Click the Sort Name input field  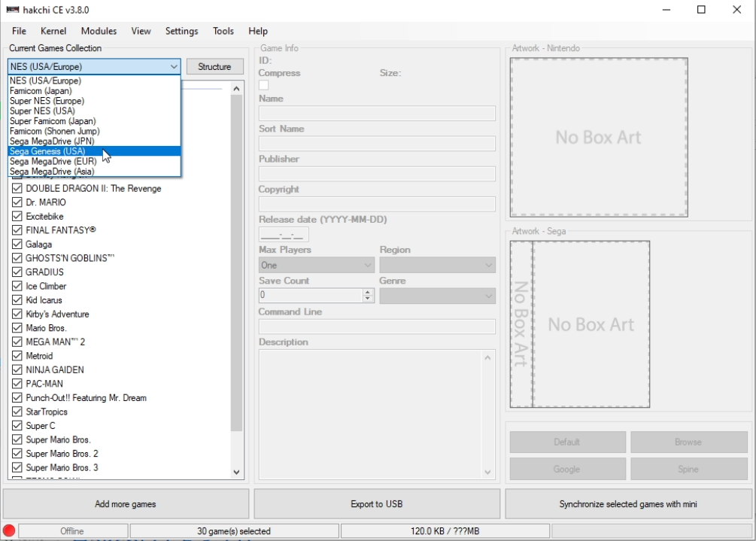point(377,144)
